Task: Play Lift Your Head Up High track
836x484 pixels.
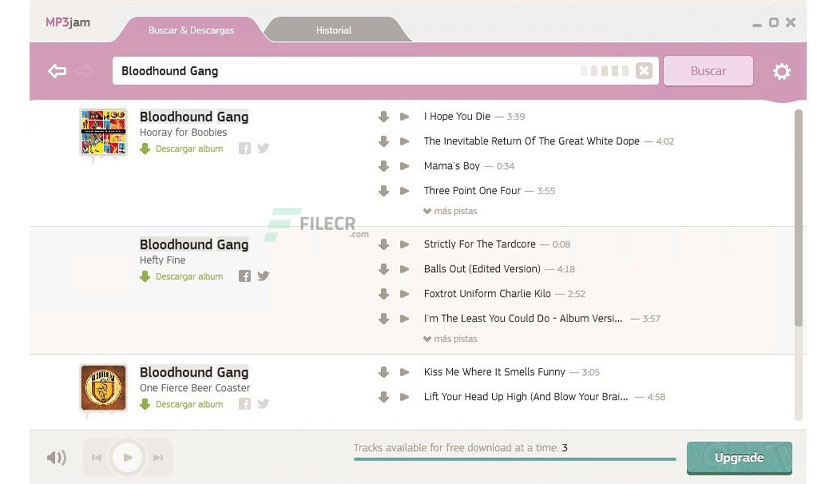Action: (405, 397)
